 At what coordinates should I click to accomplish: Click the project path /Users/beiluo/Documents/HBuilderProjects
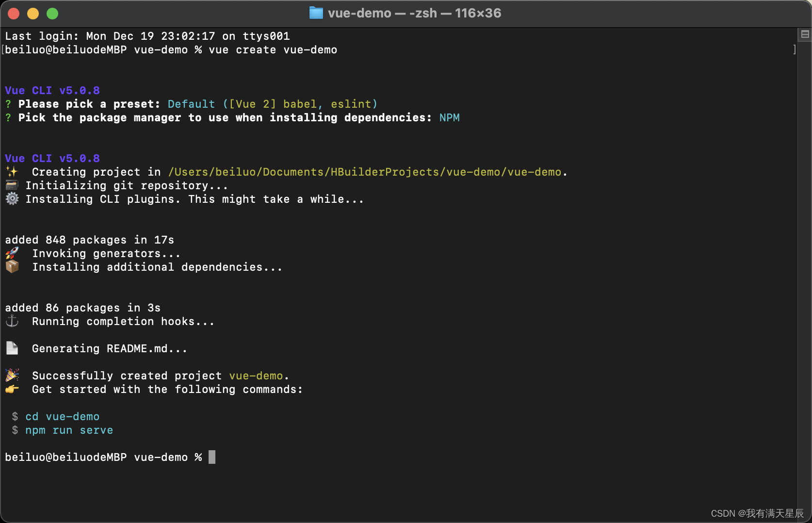point(364,172)
